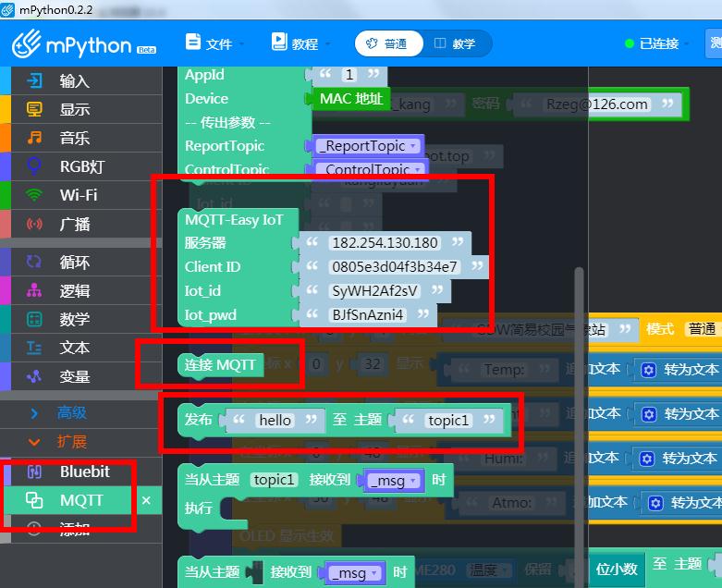
Task: Select the MQTT-Easy IoT block header
Action: pos(234,220)
